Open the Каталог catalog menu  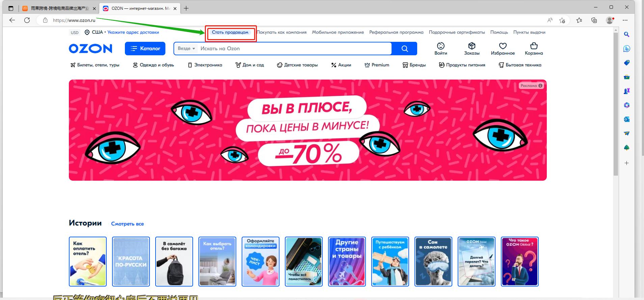pos(145,49)
